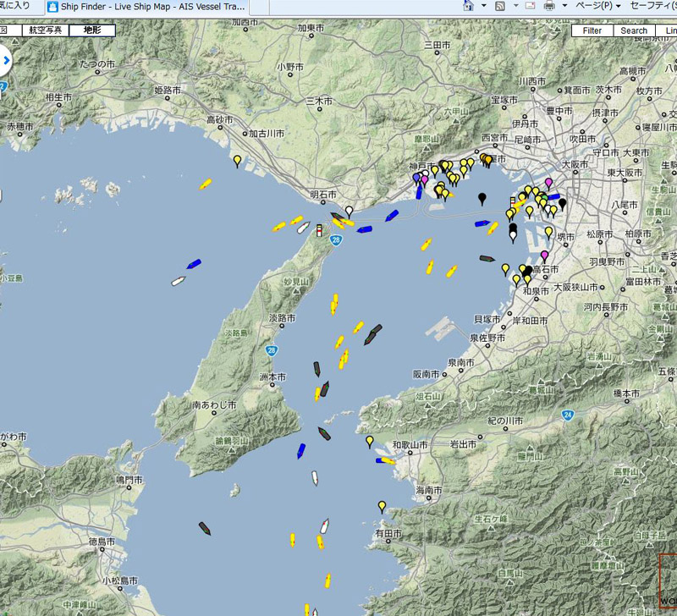Select the yellow pin near Takasago coast
The image size is (677, 616).
pyautogui.click(x=238, y=160)
